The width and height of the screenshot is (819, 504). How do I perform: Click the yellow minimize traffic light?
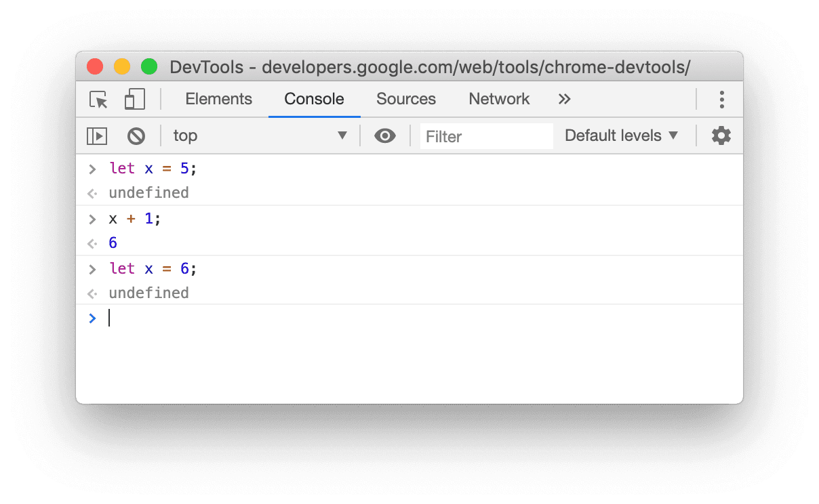[x=121, y=66]
